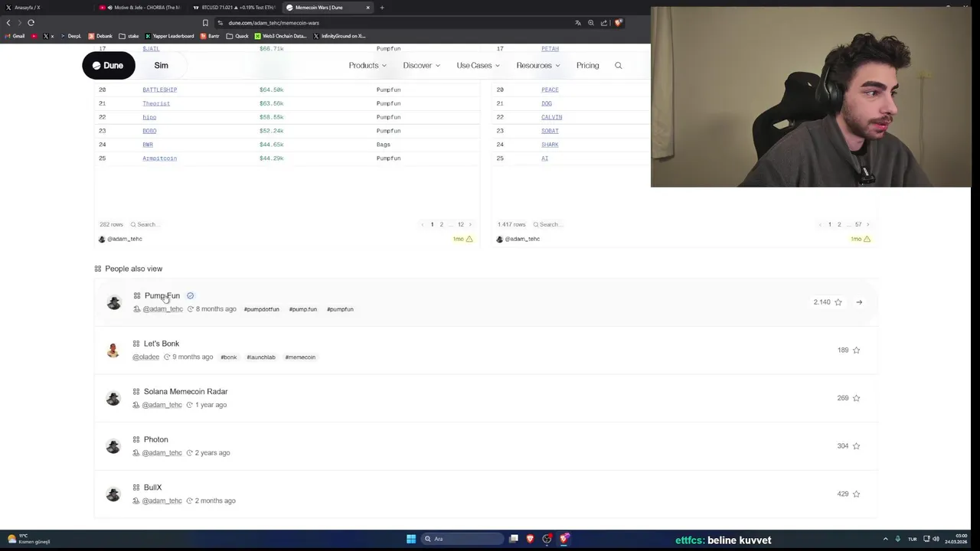
Task: Open the Armpitcoin token link
Action: point(159,158)
